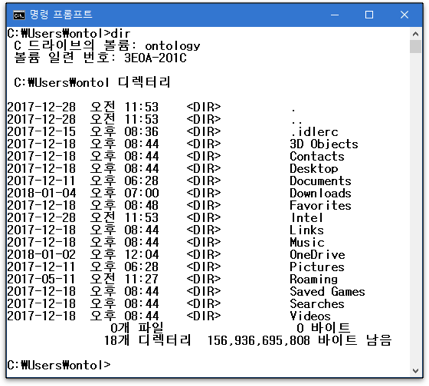Click the 'dir' command text
Viewport: 429px width, 386px height.
[x=120, y=34]
